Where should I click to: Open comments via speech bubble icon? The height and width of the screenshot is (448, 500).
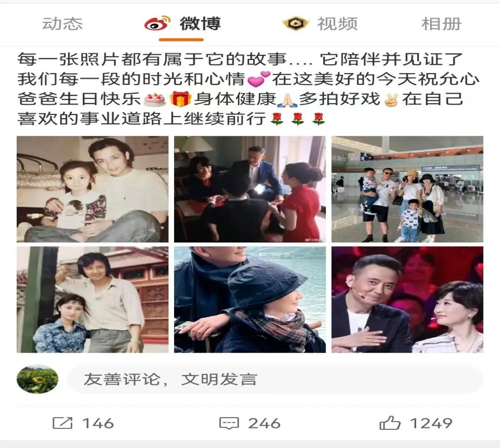click(229, 423)
